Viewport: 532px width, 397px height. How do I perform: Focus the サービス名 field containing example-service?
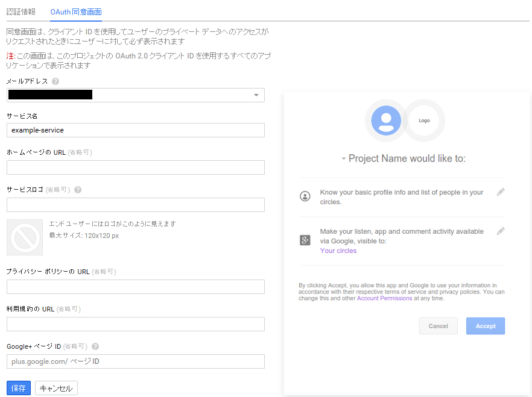pyautogui.click(x=136, y=130)
